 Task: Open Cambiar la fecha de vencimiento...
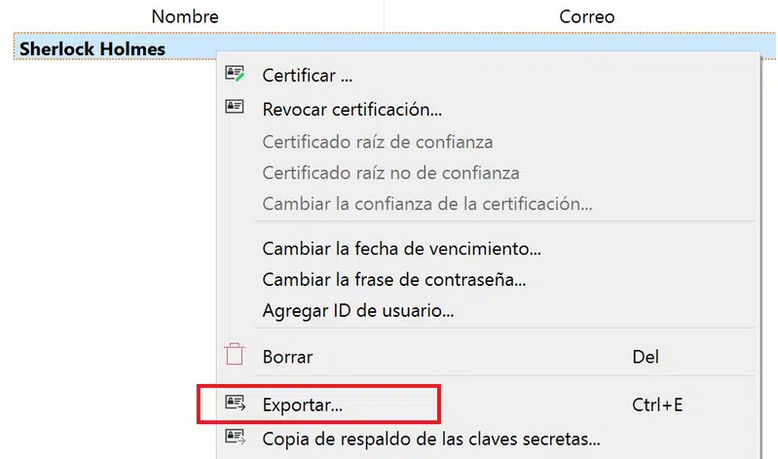pyautogui.click(x=488, y=248)
